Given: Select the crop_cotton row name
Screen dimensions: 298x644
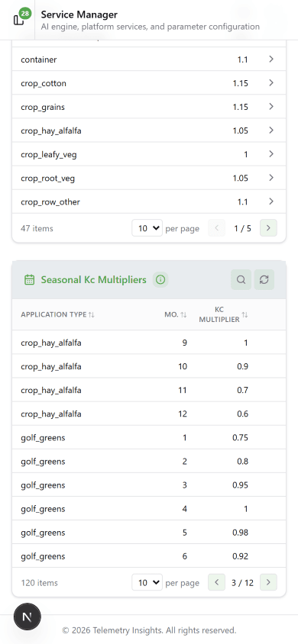Looking at the screenshot, I should [43, 83].
